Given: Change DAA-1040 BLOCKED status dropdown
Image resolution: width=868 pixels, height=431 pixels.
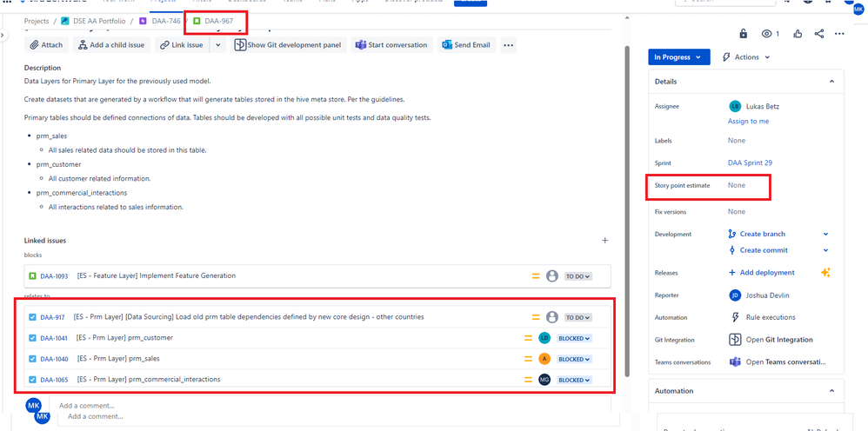Looking at the screenshot, I should coord(574,359).
